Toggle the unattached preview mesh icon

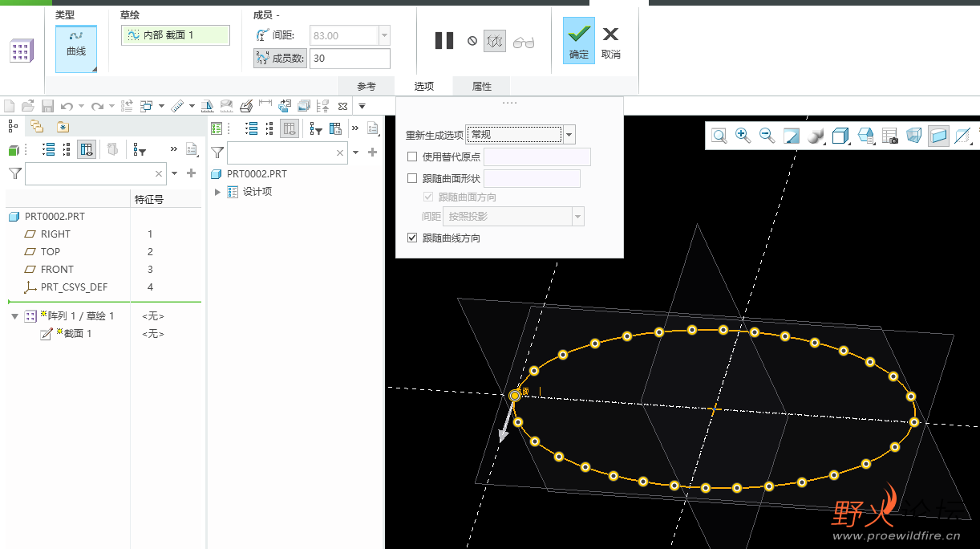(495, 41)
